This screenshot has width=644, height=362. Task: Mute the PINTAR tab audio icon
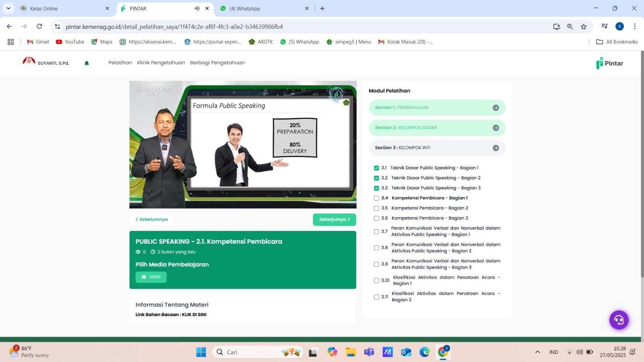tap(197, 8)
